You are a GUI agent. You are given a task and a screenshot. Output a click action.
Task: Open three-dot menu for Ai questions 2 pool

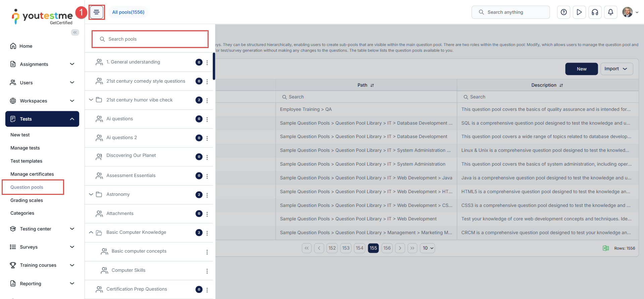pos(207,138)
